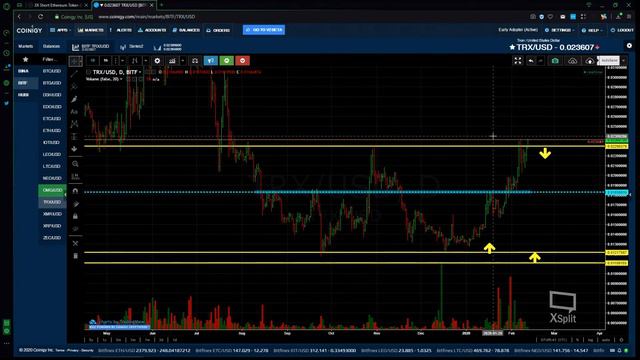640x360 pixels.
Task: Open the Twitter icon in browser sidebar
Action: pos(6,103)
